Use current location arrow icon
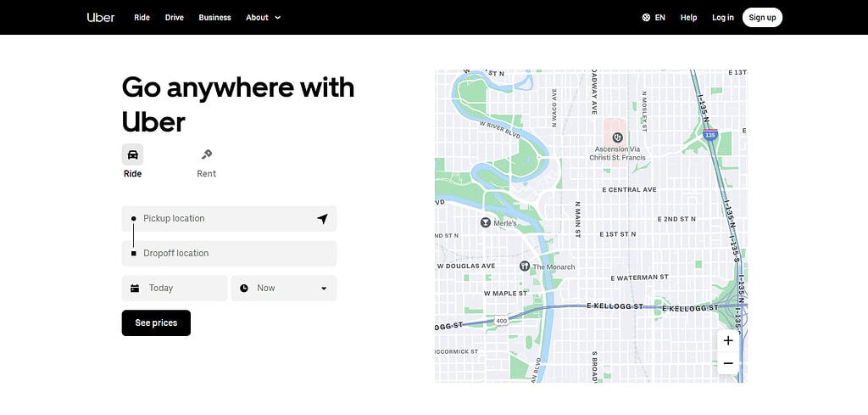Image resolution: width=868 pixels, height=415 pixels. click(322, 218)
